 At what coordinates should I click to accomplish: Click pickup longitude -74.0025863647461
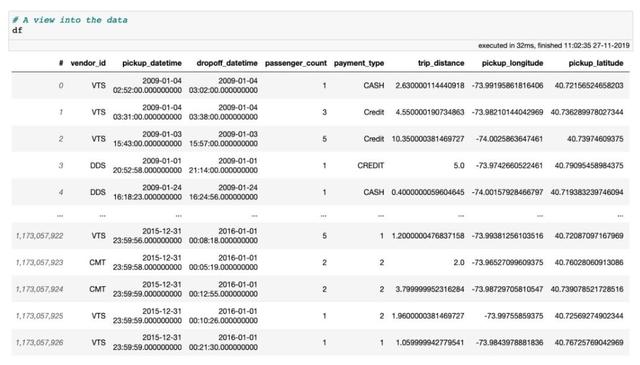[509, 139]
